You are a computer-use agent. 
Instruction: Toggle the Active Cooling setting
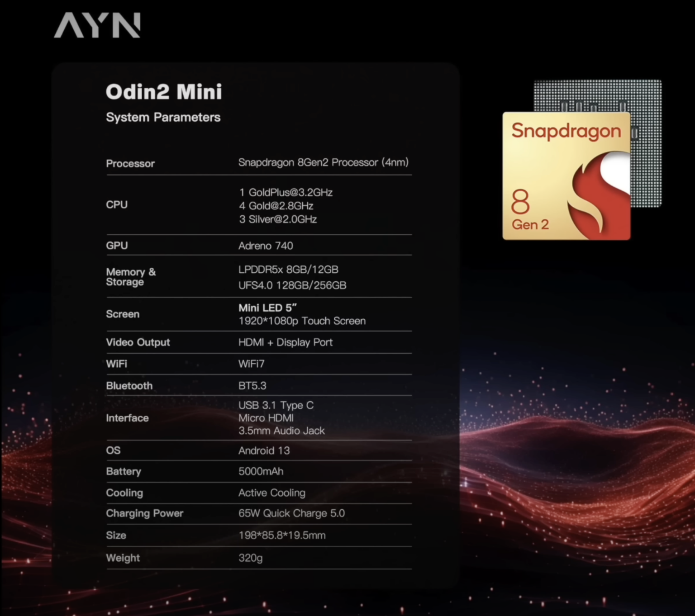tap(272, 493)
